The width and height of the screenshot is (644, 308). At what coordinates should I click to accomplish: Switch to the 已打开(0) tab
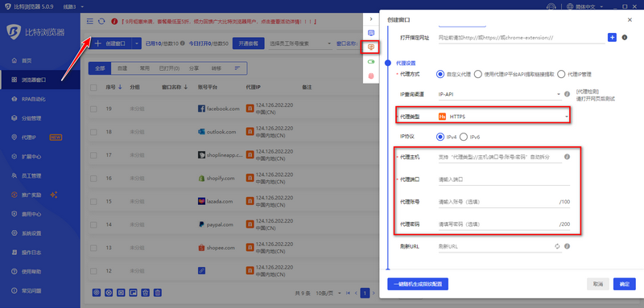pyautogui.click(x=169, y=68)
